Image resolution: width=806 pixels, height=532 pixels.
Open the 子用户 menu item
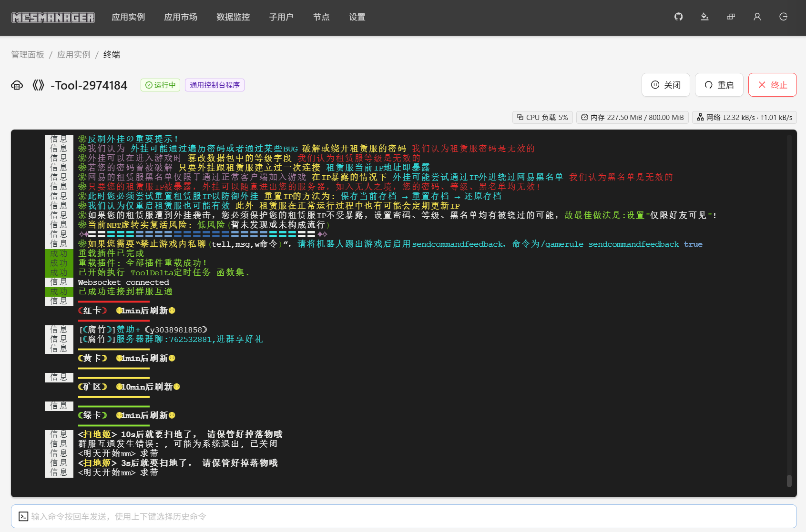pos(281,17)
